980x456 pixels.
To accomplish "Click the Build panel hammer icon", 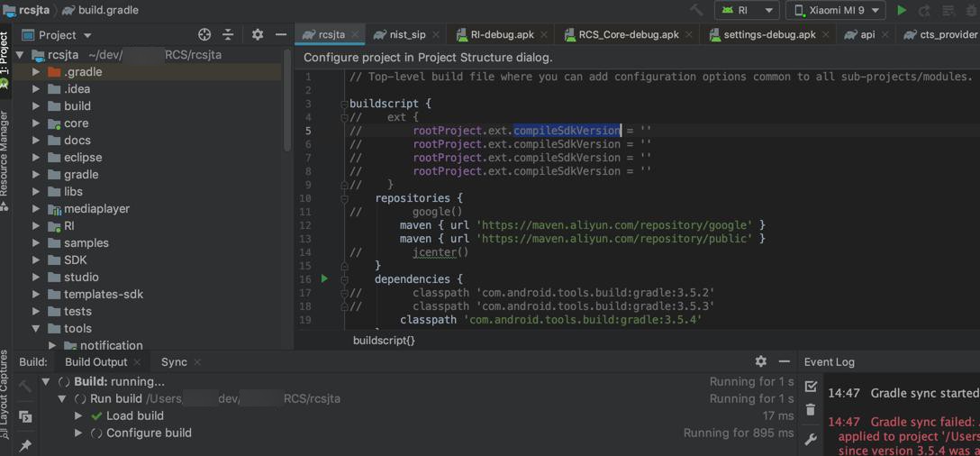I will coord(25,387).
